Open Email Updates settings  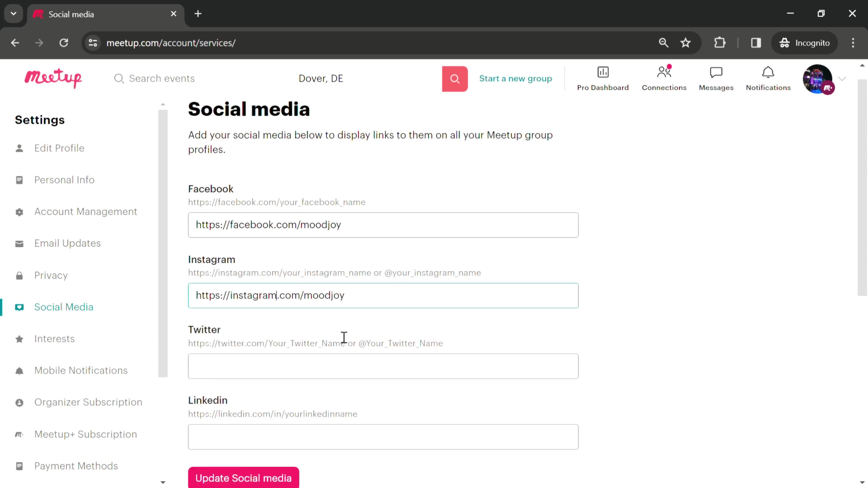67,243
